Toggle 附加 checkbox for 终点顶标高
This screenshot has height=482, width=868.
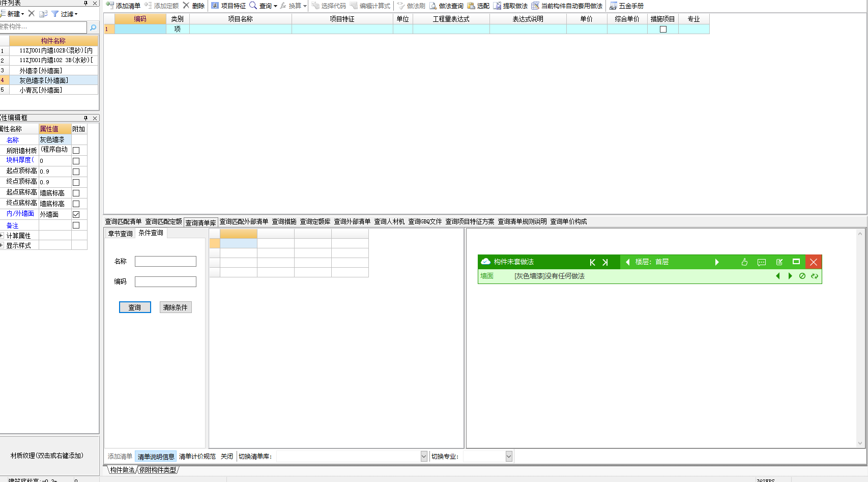click(x=76, y=182)
